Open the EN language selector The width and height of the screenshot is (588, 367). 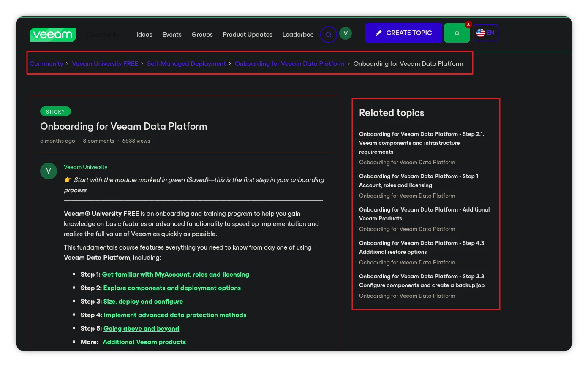coord(486,33)
